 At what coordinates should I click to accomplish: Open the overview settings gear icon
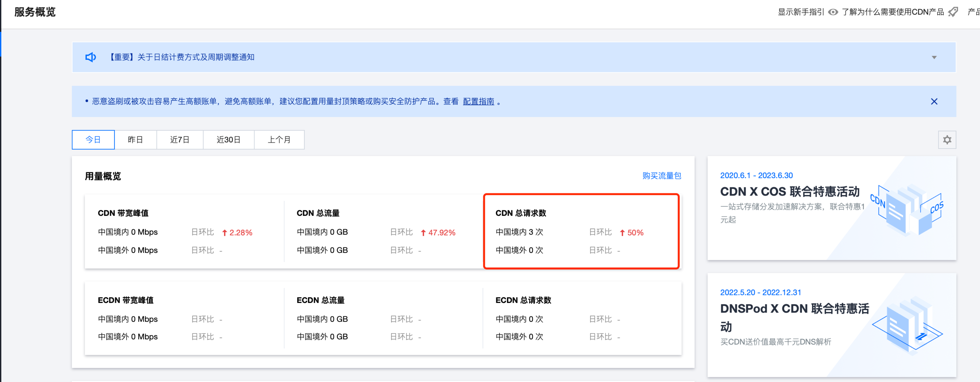tap(947, 140)
